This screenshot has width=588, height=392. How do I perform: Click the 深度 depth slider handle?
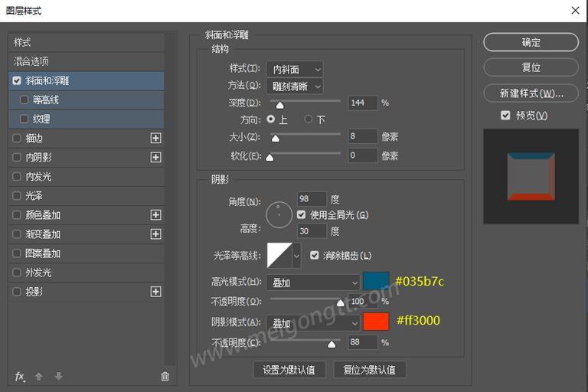point(279,106)
